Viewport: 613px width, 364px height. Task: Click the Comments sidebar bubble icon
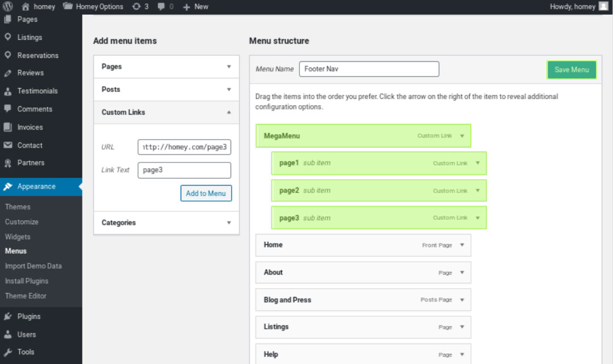8,108
